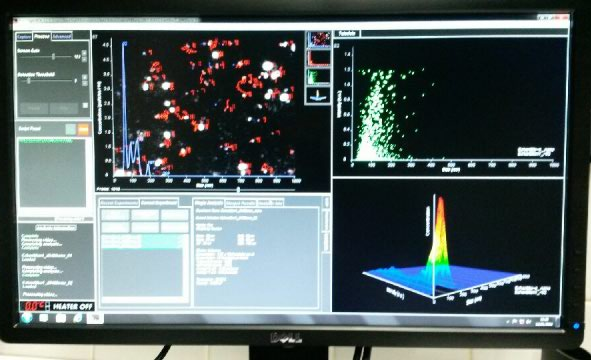Open the Windows Start menu
The height and width of the screenshot is (360, 591).
coord(27,318)
